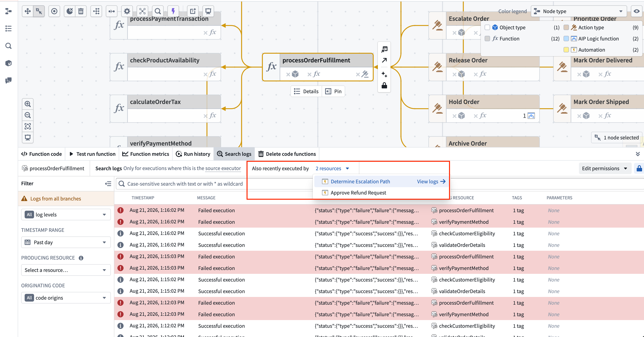Screen dimensions: 644x337
Task: Toggle the Function legend checkbox
Action: [487, 39]
